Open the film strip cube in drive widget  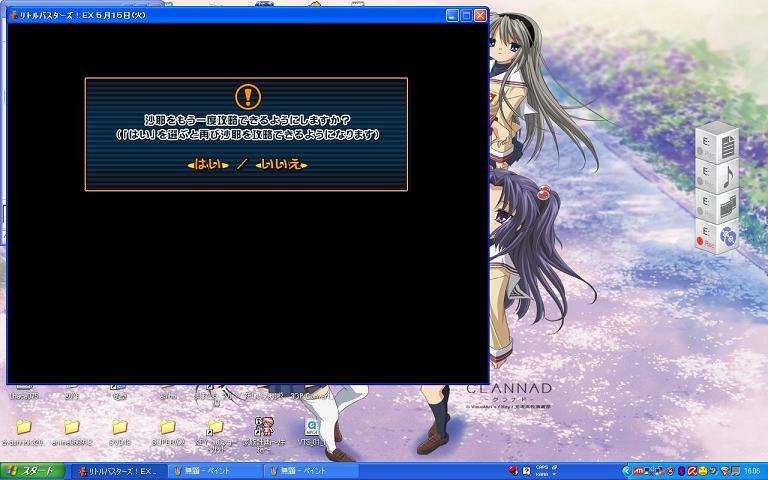pyautogui.click(x=718, y=206)
